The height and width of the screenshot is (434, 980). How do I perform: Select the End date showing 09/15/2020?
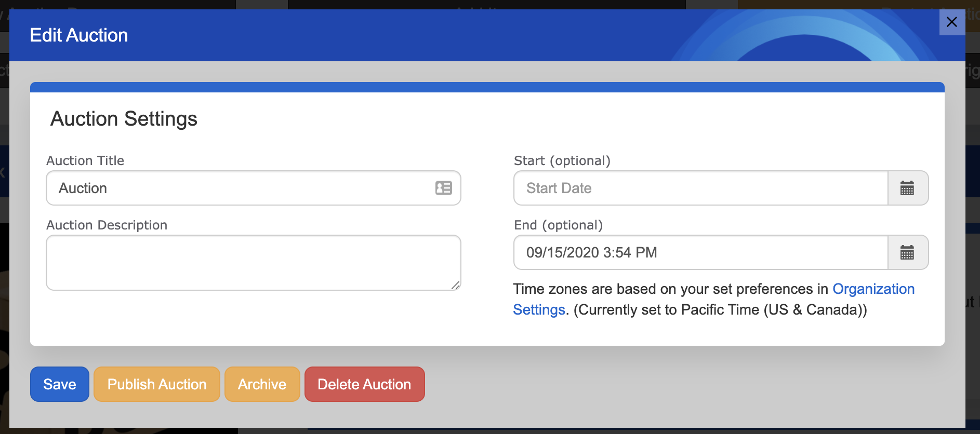tap(676, 253)
